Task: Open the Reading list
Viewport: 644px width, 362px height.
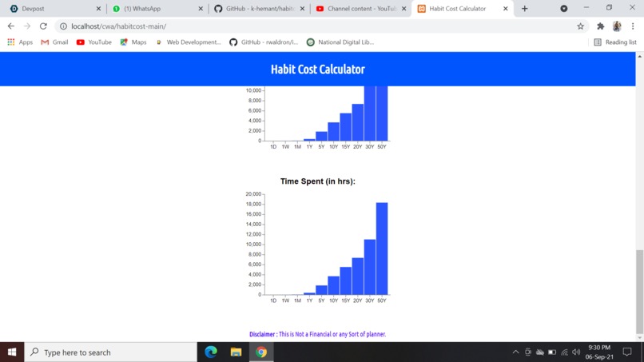Action: tap(615, 42)
